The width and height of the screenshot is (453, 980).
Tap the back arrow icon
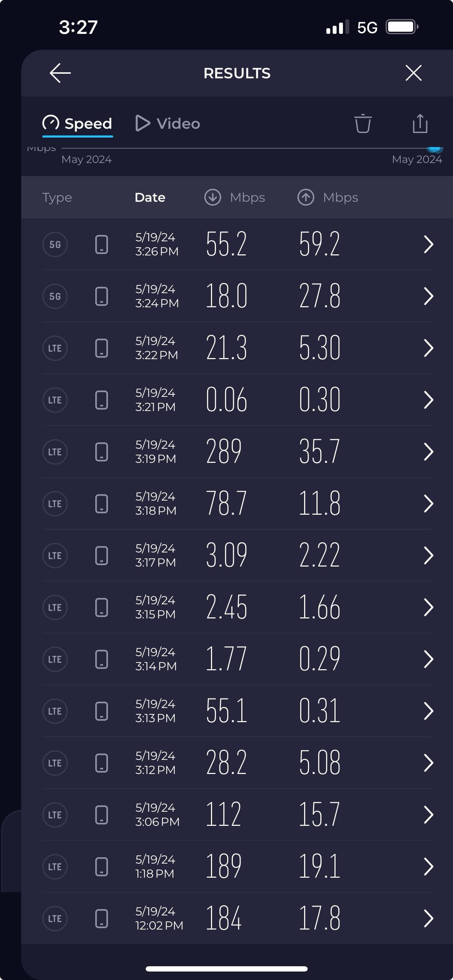click(x=60, y=73)
